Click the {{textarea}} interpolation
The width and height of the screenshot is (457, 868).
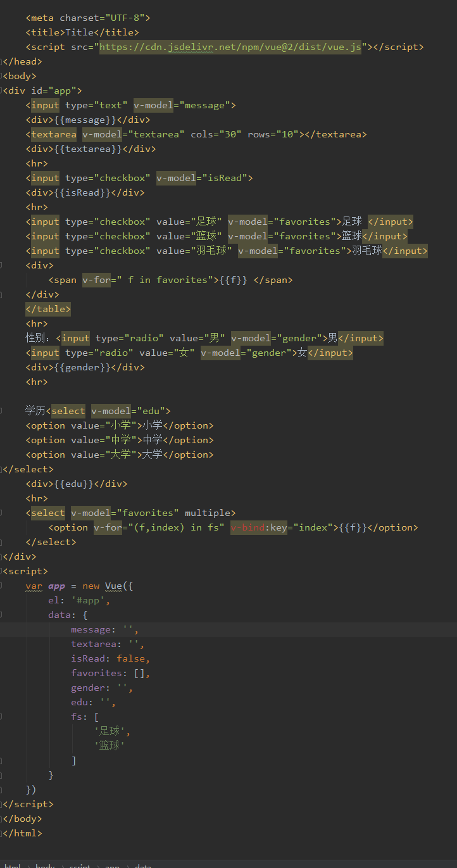88,149
